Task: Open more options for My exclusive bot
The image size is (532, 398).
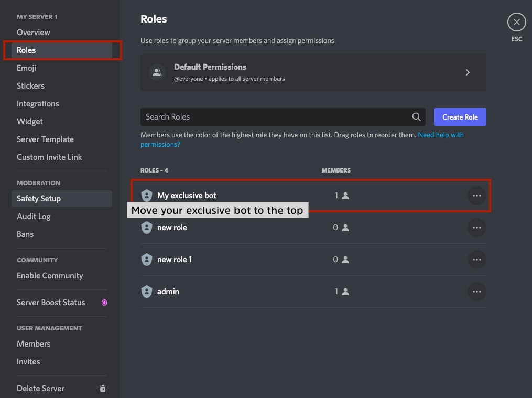Action: (476, 196)
